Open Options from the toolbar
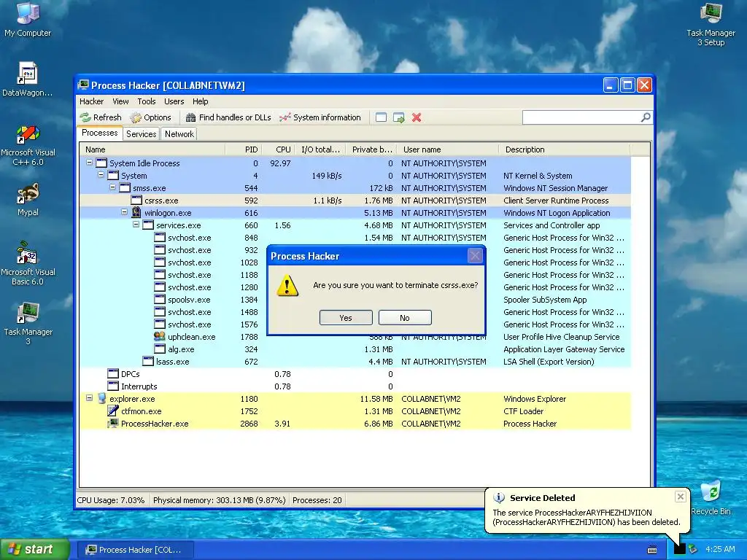This screenshot has width=747, height=560. (x=150, y=117)
